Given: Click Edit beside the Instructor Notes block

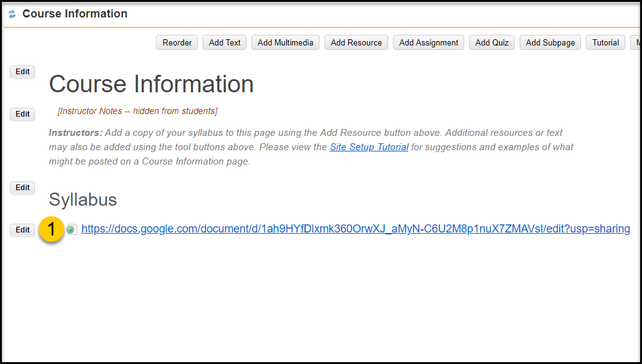Looking at the screenshot, I should point(22,114).
